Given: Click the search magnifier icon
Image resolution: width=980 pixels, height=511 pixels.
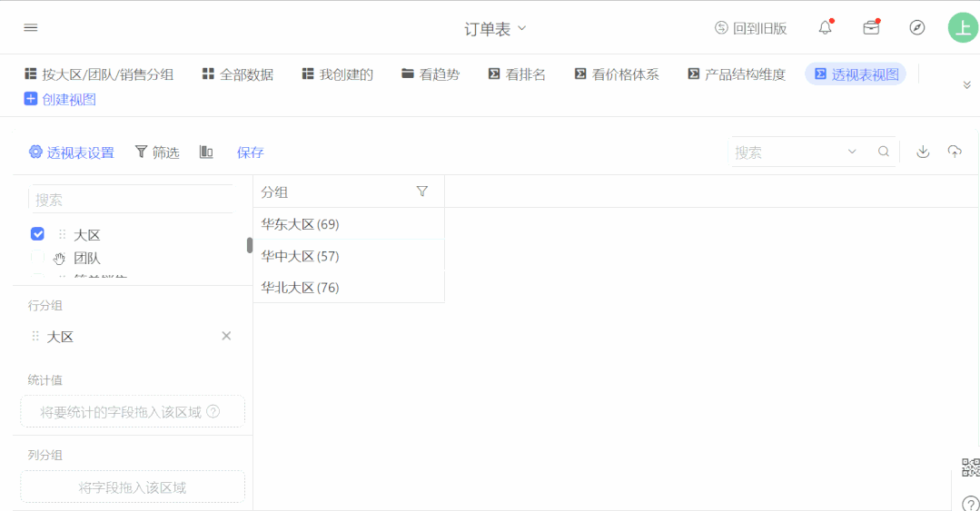Looking at the screenshot, I should pos(883,152).
